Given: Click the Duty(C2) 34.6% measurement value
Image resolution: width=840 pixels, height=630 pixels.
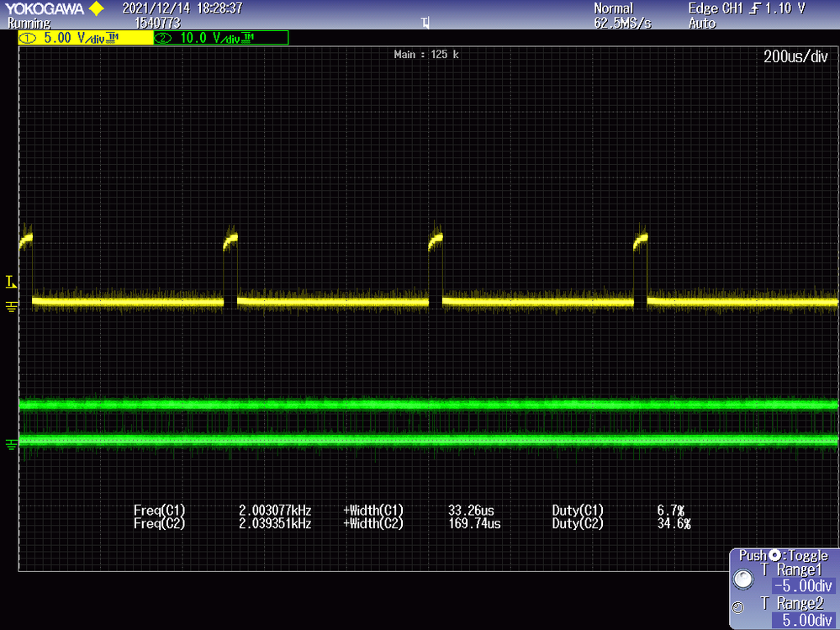Looking at the screenshot, I should (x=674, y=523).
